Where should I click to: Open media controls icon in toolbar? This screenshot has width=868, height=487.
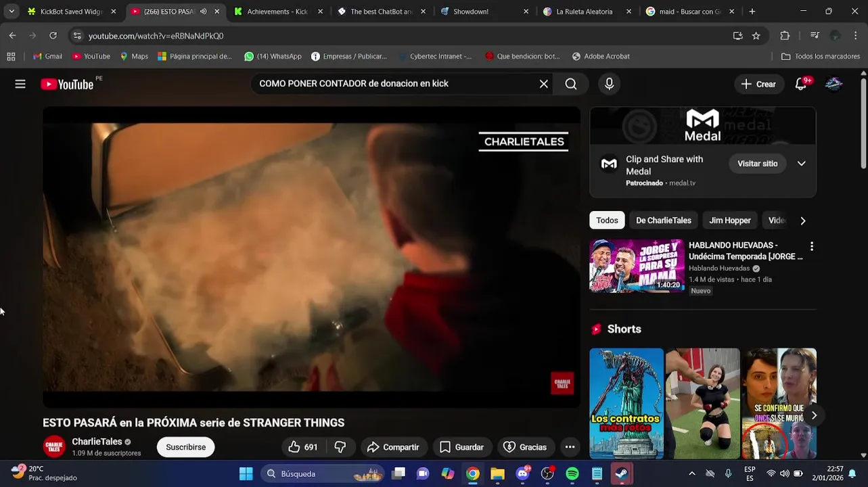[x=815, y=36]
